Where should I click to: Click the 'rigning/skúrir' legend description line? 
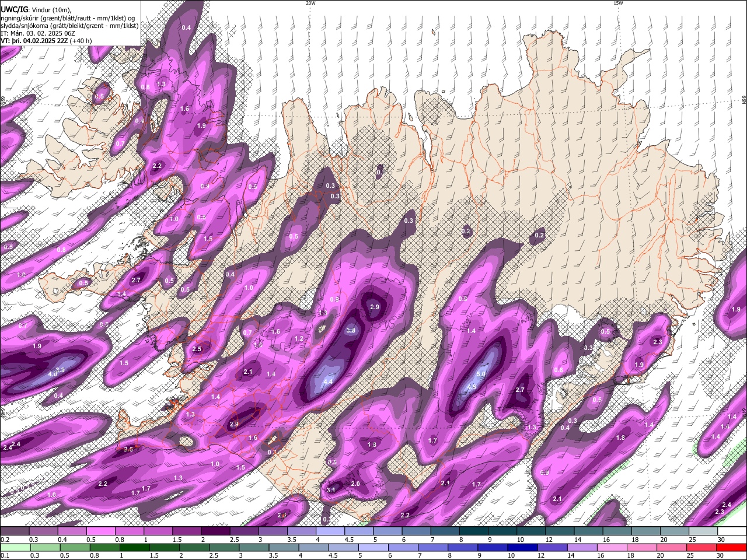coord(67,17)
